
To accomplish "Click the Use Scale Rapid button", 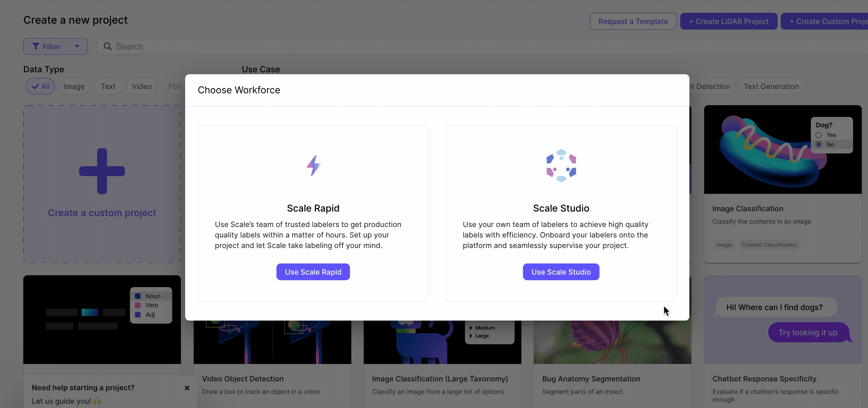I will (x=313, y=272).
